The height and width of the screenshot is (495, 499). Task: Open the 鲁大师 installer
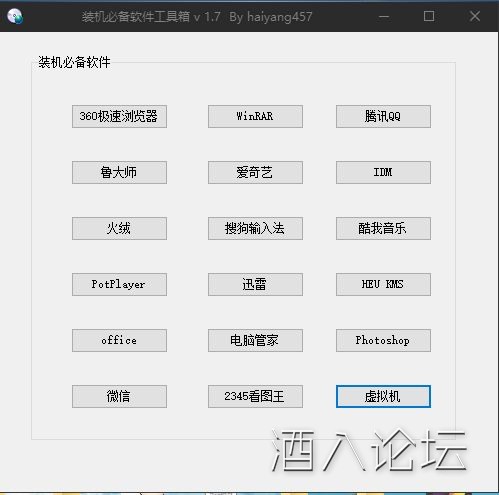(119, 172)
